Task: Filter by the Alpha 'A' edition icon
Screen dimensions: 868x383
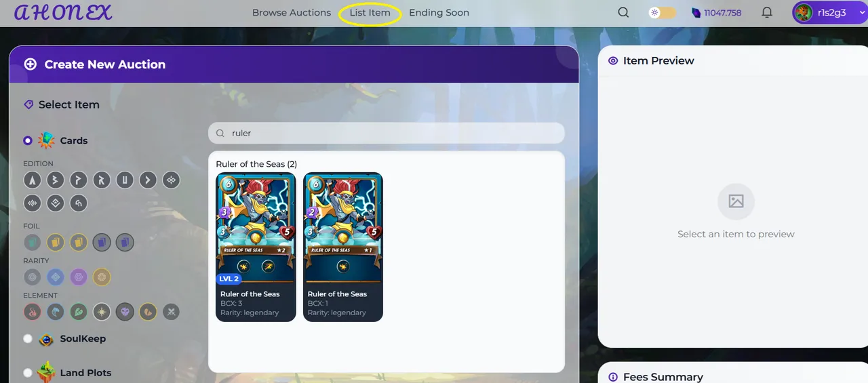Action: (x=33, y=180)
